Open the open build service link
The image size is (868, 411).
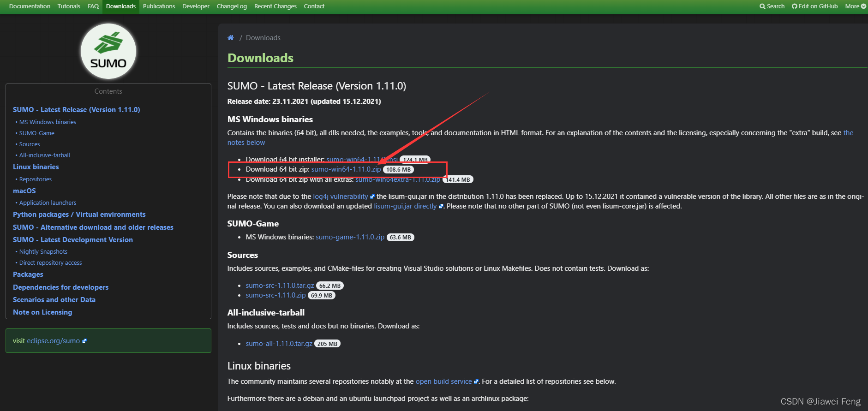click(x=444, y=381)
